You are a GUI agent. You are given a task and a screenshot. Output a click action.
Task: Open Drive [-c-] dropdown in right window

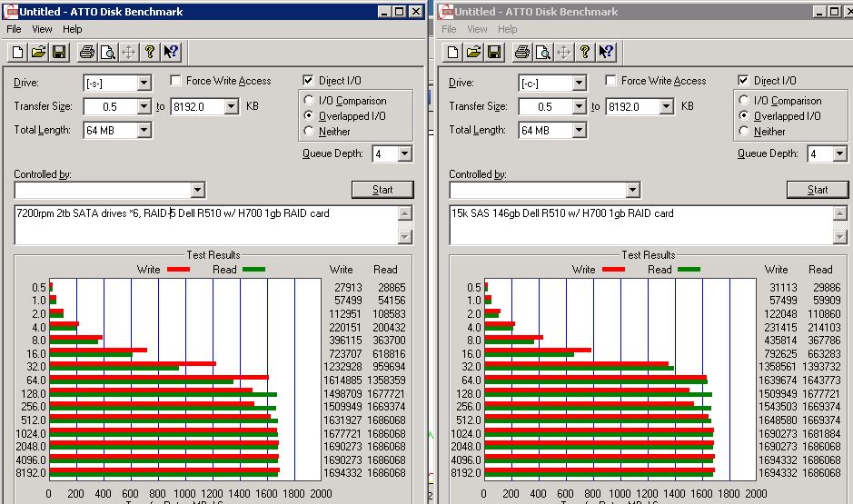click(579, 84)
